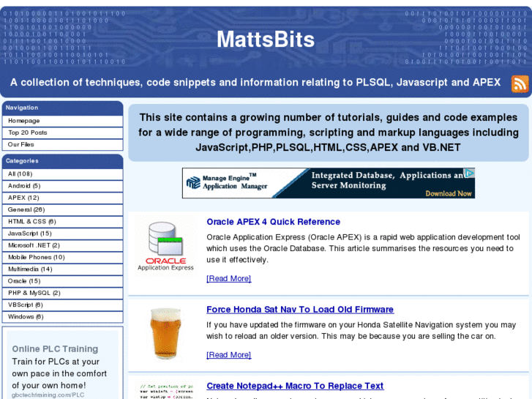The width and height of the screenshot is (532, 399).
Task: Click the site tagline about PLSQL and APEX
Action: (x=255, y=83)
